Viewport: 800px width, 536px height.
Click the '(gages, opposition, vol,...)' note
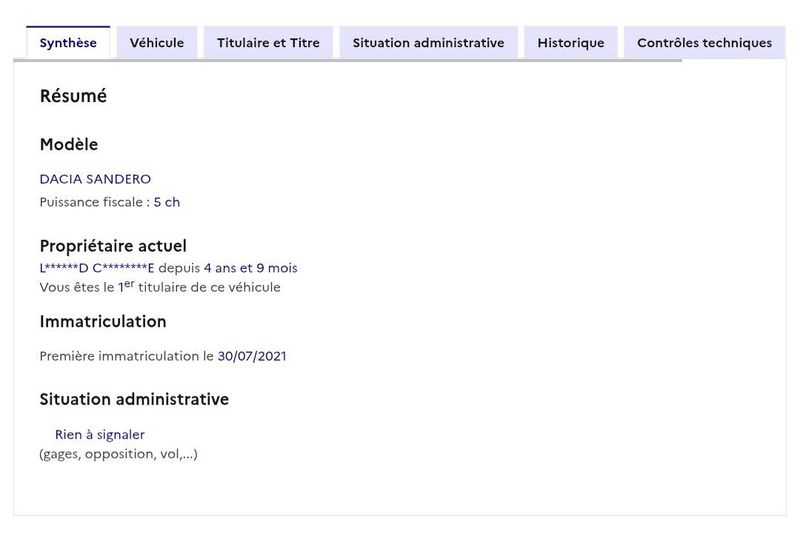coord(118,454)
